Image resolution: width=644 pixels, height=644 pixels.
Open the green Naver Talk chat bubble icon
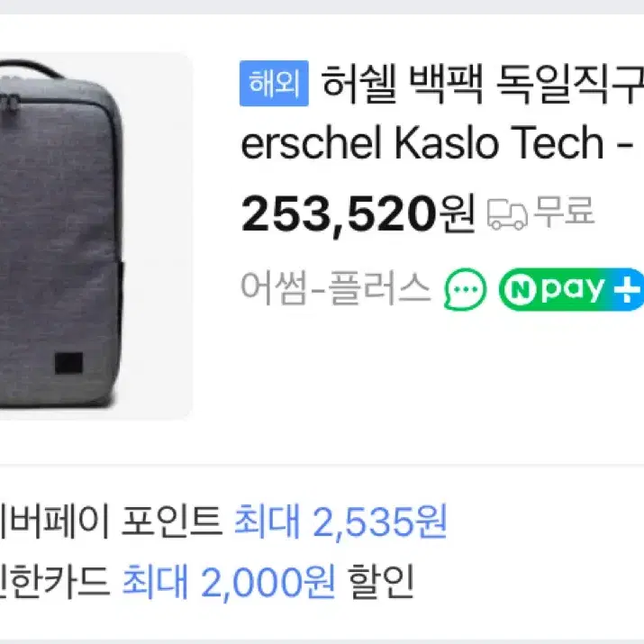[x=465, y=289]
